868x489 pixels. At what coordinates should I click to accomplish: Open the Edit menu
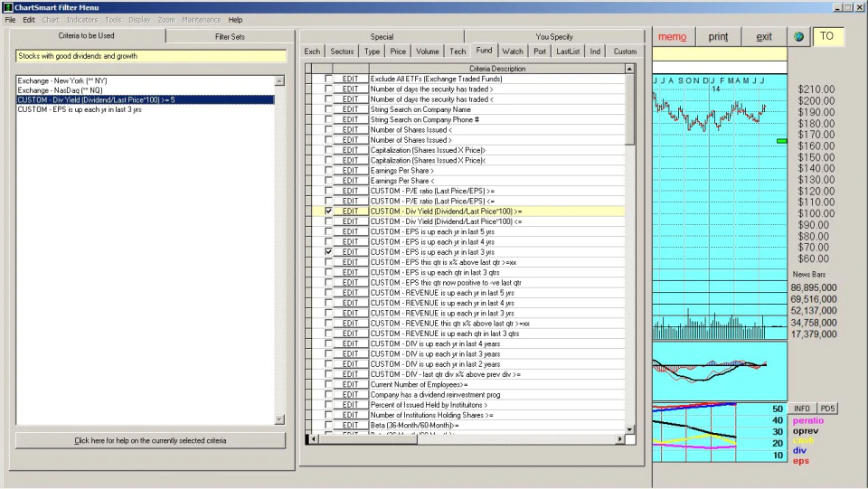point(29,19)
